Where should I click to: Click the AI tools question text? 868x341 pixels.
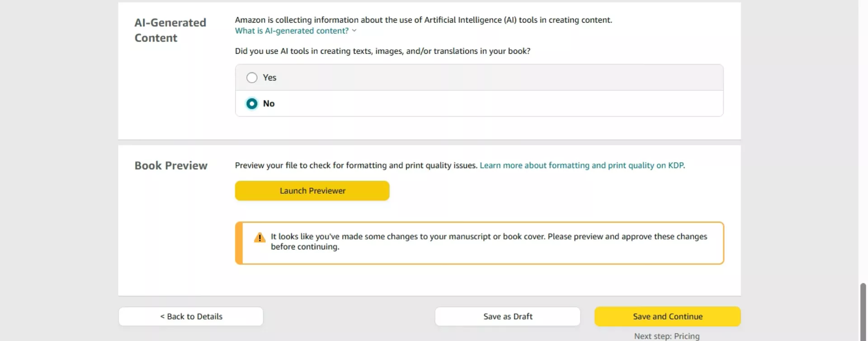382,51
